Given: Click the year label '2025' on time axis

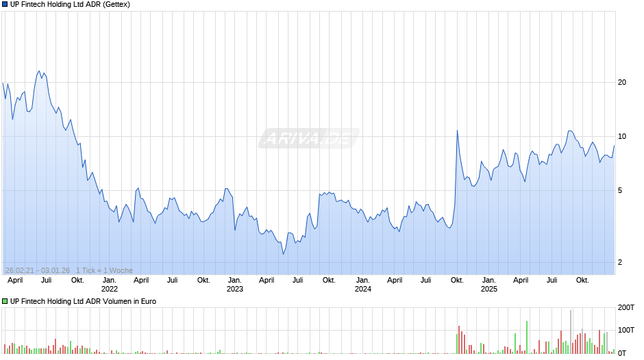Looking at the screenshot, I should (x=489, y=289).
